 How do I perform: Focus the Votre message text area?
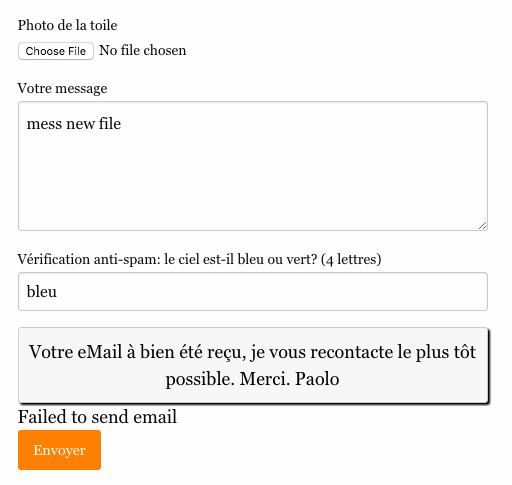click(253, 166)
